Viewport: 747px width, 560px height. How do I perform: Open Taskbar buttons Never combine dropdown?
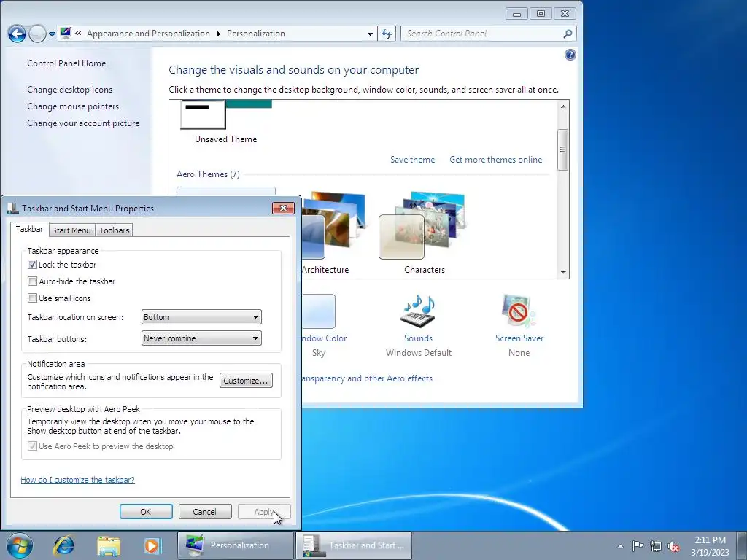tap(201, 338)
